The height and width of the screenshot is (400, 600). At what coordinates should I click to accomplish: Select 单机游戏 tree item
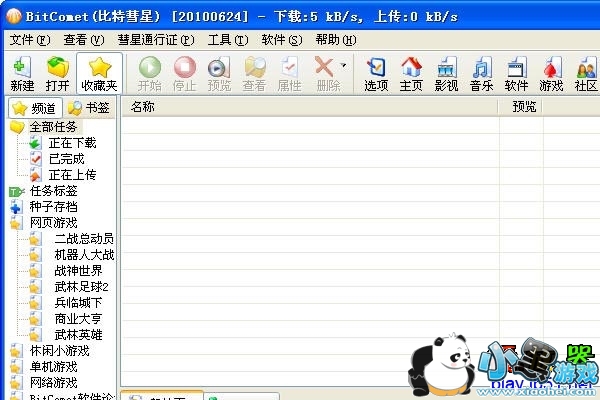(x=54, y=367)
